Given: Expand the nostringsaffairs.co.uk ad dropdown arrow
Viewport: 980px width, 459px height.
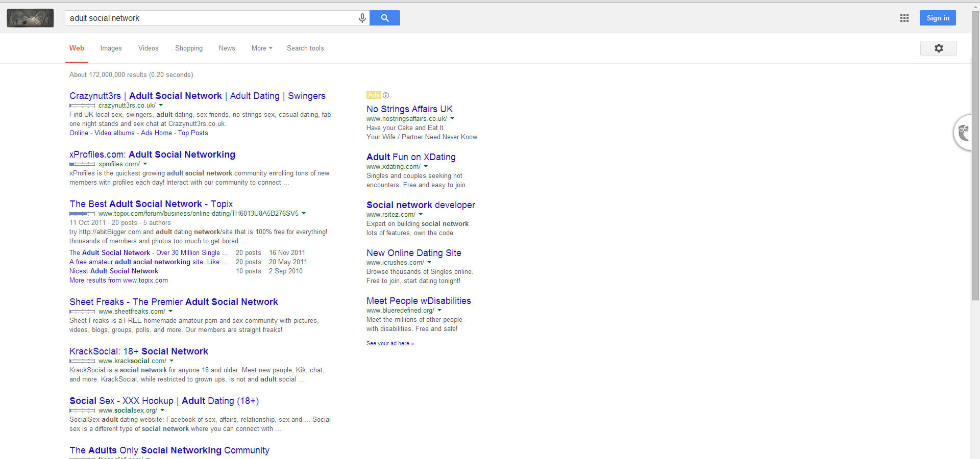Looking at the screenshot, I should (x=452, y=119).
